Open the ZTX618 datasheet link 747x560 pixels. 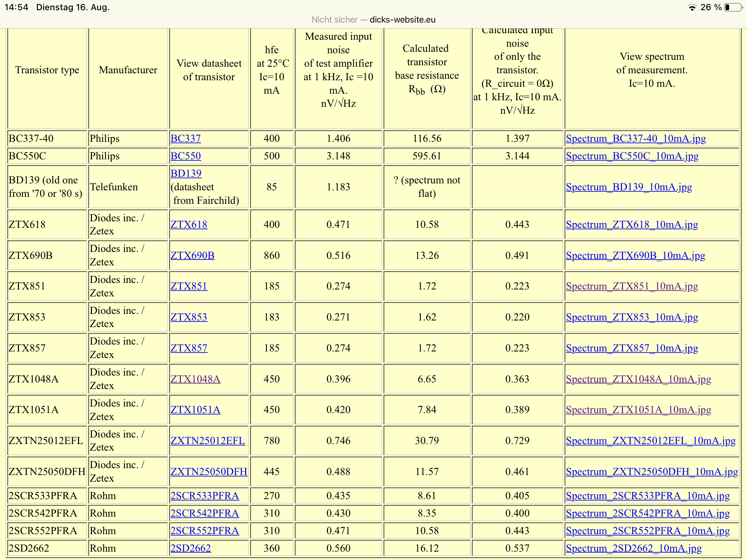click(189, 225)
